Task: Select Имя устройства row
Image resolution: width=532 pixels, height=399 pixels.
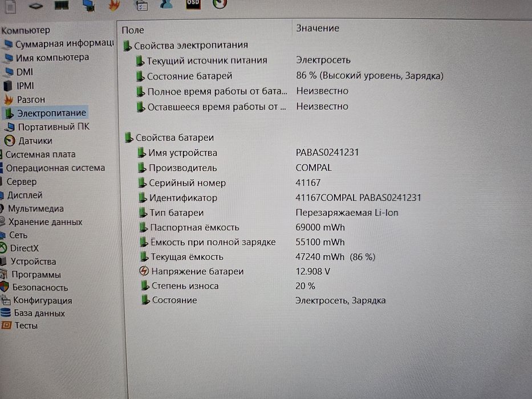Action: pyautogui.click(x=177, y=153)
